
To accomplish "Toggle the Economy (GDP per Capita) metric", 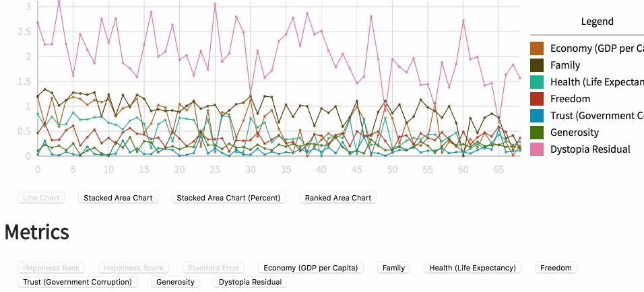I will (311, 268).
